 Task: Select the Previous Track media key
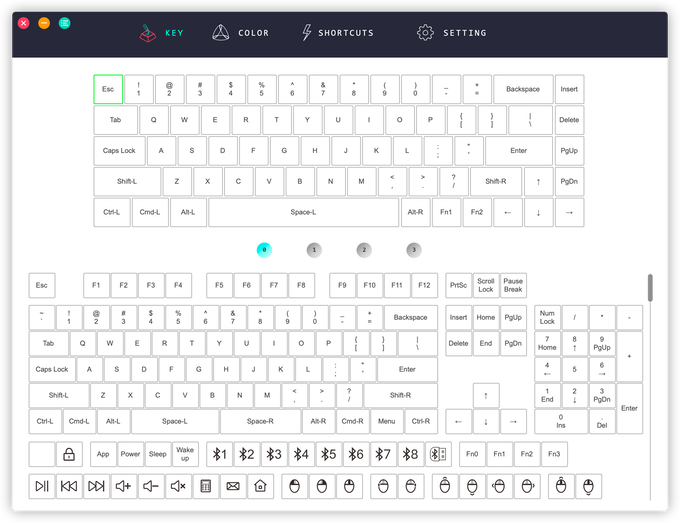click(69, 487)
